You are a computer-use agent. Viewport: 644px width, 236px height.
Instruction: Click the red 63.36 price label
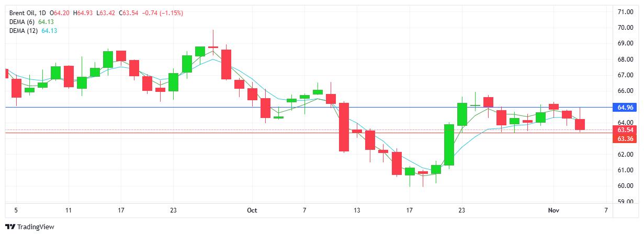[626, 139]
